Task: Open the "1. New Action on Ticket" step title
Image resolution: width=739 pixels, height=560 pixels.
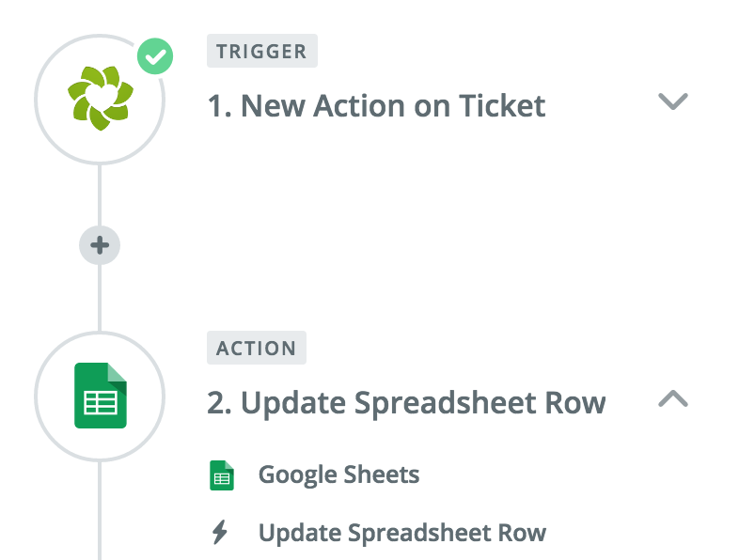Action: pyautogui.click(x=377, y=105)
